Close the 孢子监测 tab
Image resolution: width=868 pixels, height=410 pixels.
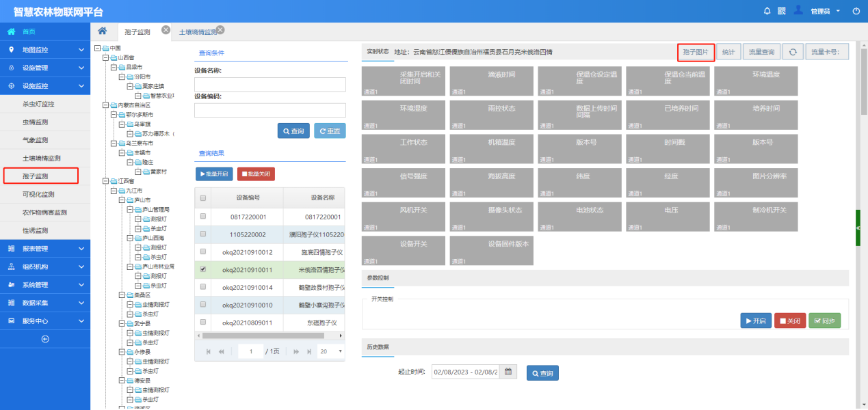[x=166, y=29]
